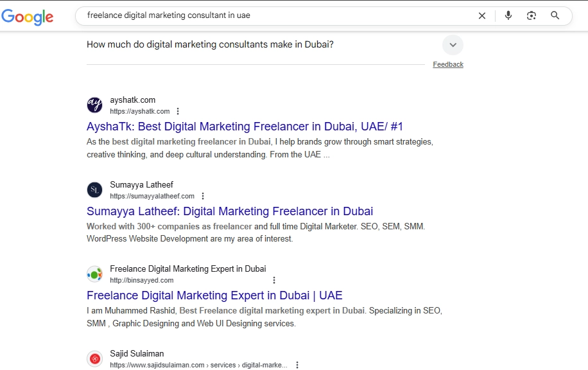Open Sumayya Latheef Digital Marketing Freelancer result
Screen dimensions: 588x370
click(230, 211)
